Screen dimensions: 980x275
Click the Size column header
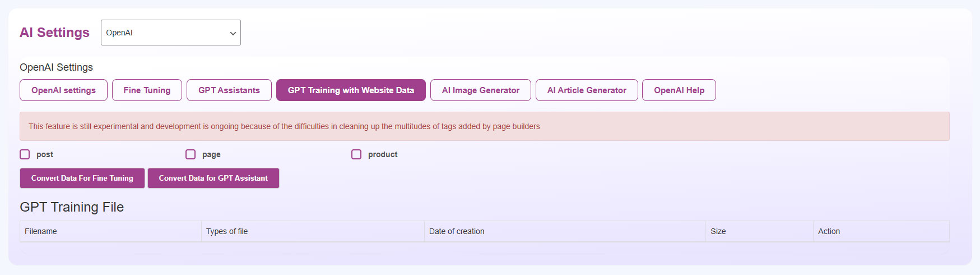718,231
